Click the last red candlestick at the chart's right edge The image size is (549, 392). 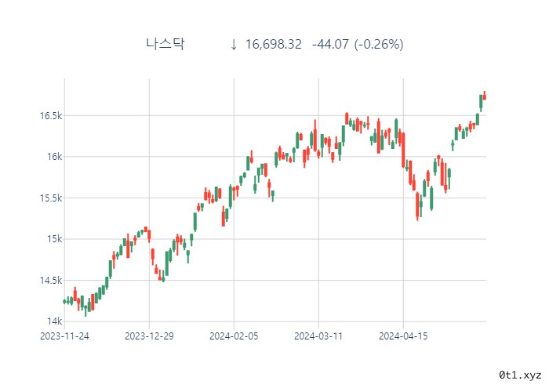(485, 96)
